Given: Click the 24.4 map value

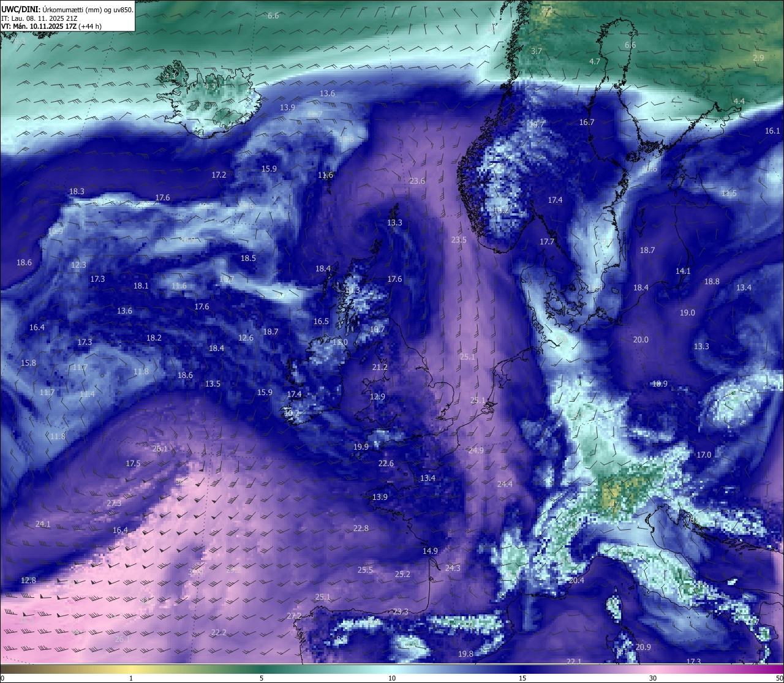Looking at the screenshot, I should [x=505, y=484].
